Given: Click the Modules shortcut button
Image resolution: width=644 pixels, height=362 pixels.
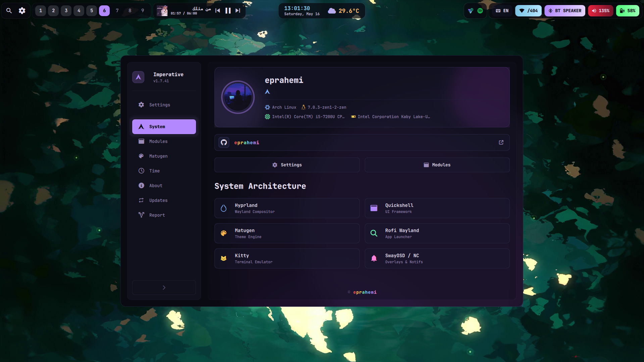Looking at the screenshot, I should coord(437,165).
